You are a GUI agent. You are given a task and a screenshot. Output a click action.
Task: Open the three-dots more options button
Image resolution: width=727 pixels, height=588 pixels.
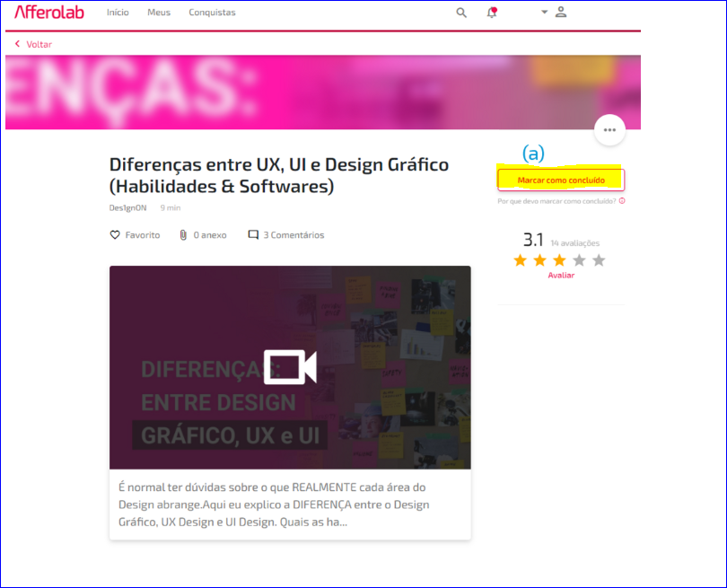pyautogui.click(x=609, y=130)
